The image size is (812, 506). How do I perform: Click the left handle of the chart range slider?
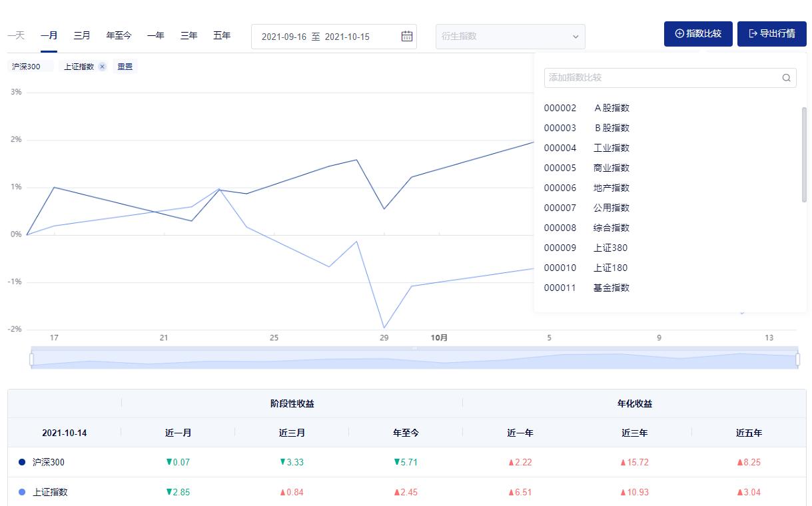[x=31, y=359]
